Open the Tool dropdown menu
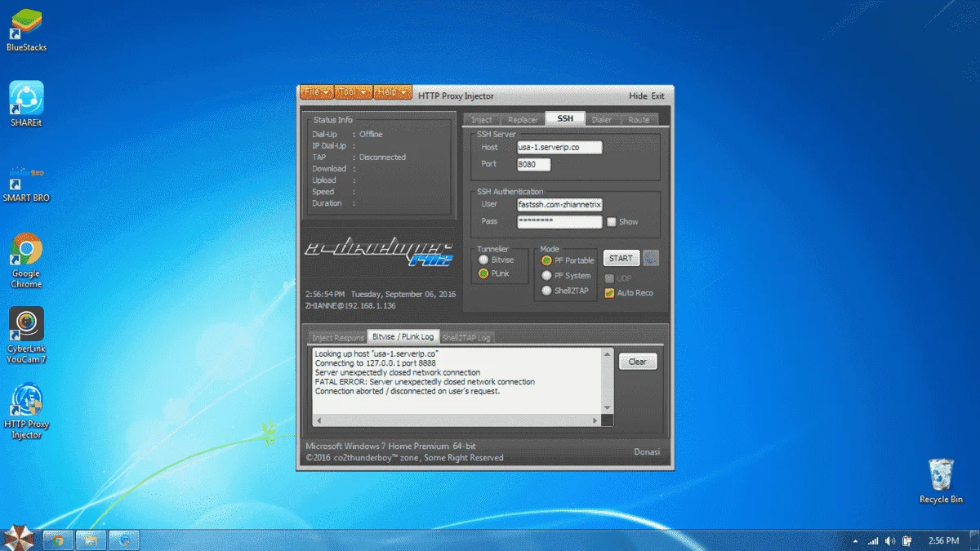Screen dimensions: 980x551 point(354,92)
